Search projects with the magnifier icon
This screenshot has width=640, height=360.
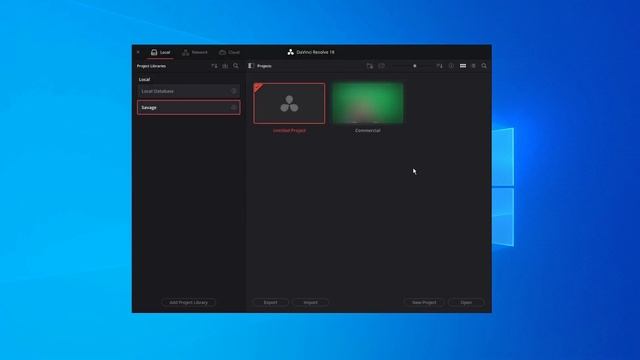pos(484,66)
